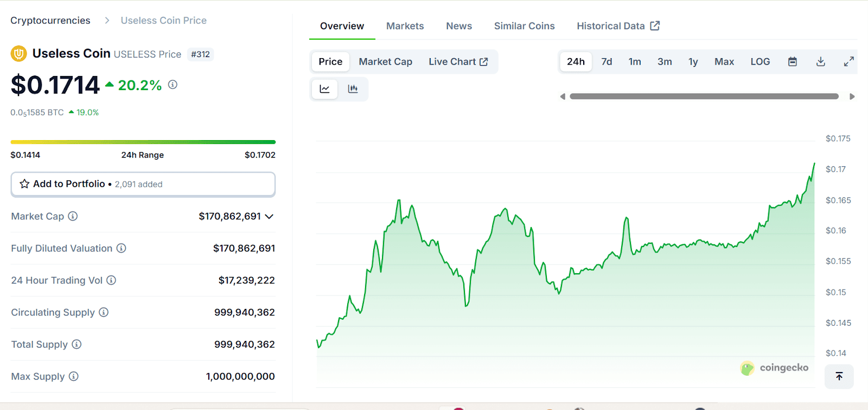Viewport: 868px width, 410px height.
Task: Click the #312 rank badge
Action: tap(200, 54)
